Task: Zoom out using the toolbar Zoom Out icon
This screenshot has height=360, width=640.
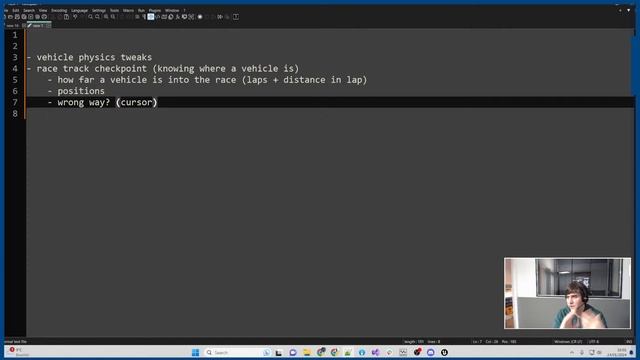Action: (113, 17)
